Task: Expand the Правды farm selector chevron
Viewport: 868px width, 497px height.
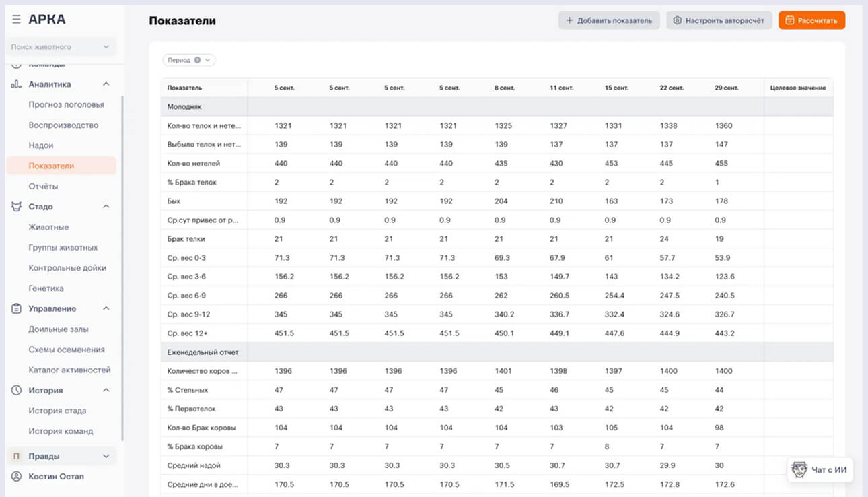Action: (x=106, y=456)
